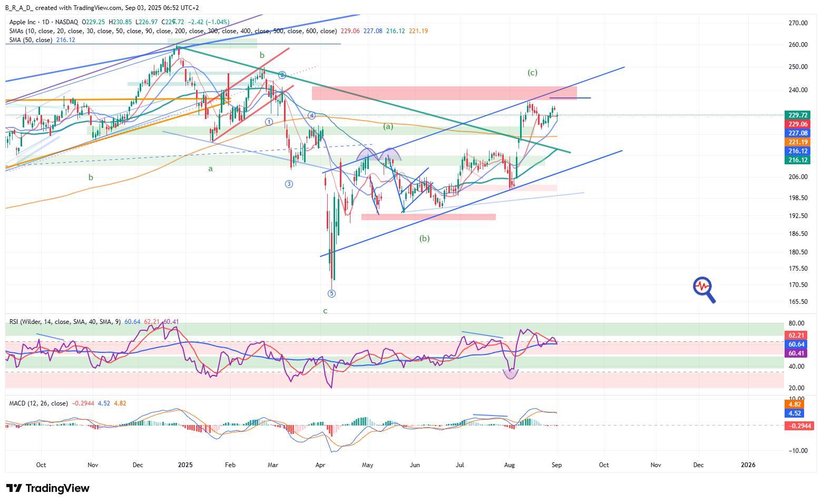This screenshot has width=822, height=504.
Task: Click the red -0.2944 MACD axis tag
Action: click(799, 426)
